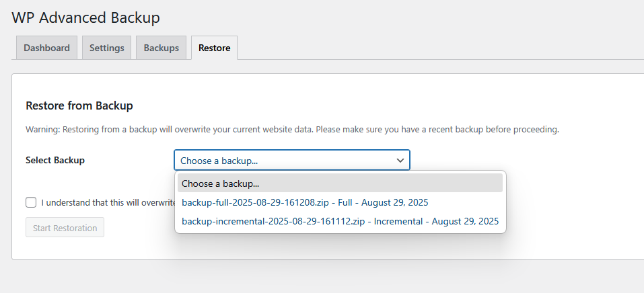The width and height of the screenshot is (644, 293).
Task: Tick the 'I understand' overwrite checkbox
Action: pos(31,202)
